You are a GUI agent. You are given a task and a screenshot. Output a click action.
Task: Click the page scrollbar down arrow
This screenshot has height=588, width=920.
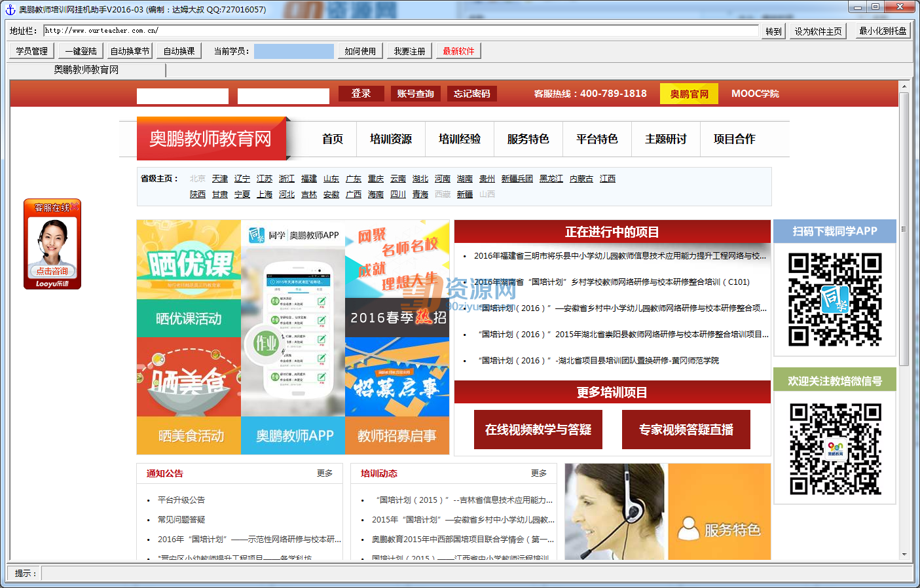(x=904, y=555)
